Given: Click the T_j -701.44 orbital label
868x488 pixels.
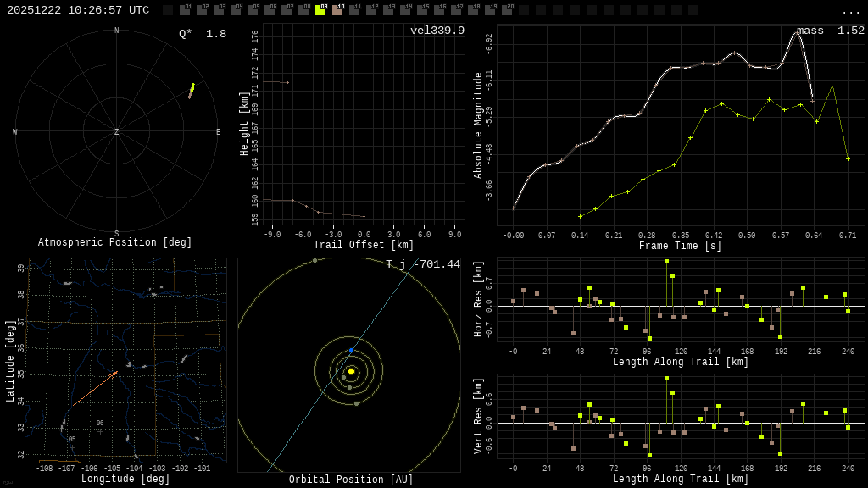Looking at the screenshot, I should (x=423, y=264).
